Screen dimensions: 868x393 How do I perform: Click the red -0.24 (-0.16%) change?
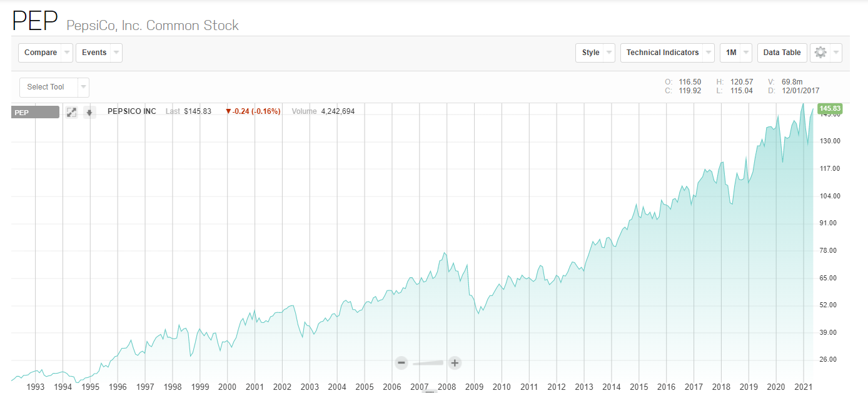253,111
